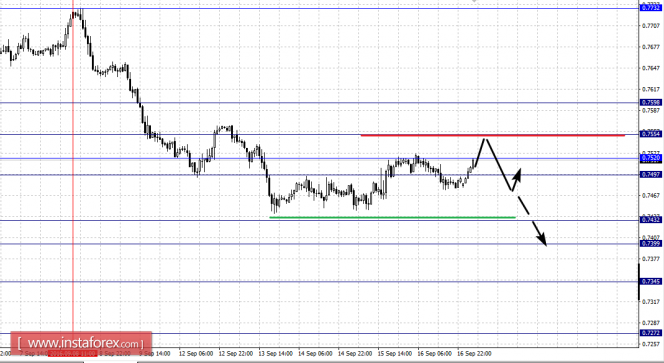Select the 0.7598 horizontal level label
The width and height of the screenshot is (664, 363).
[x=650, y=103]
